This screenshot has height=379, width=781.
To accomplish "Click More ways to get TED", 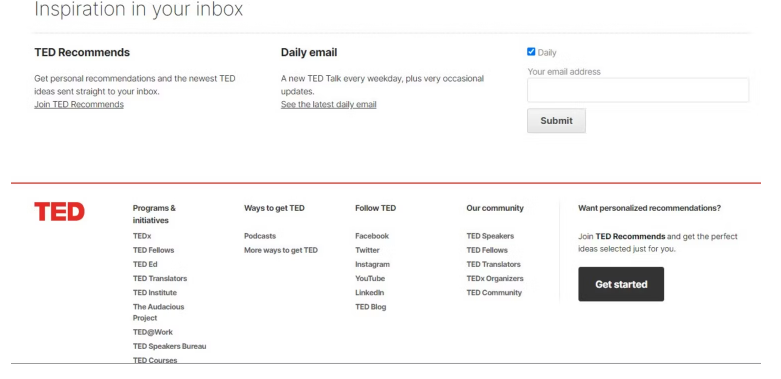I will pyautogui.click(x=281, y=250).
